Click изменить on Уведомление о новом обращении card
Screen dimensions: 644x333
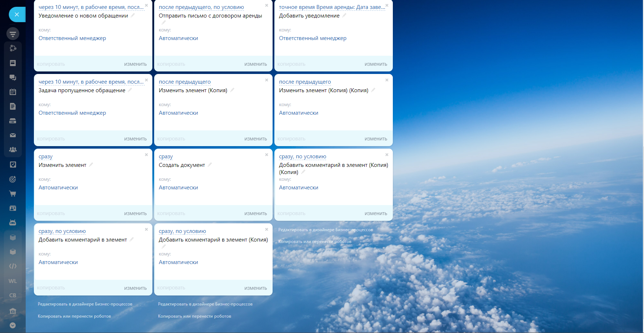(135, 64)
